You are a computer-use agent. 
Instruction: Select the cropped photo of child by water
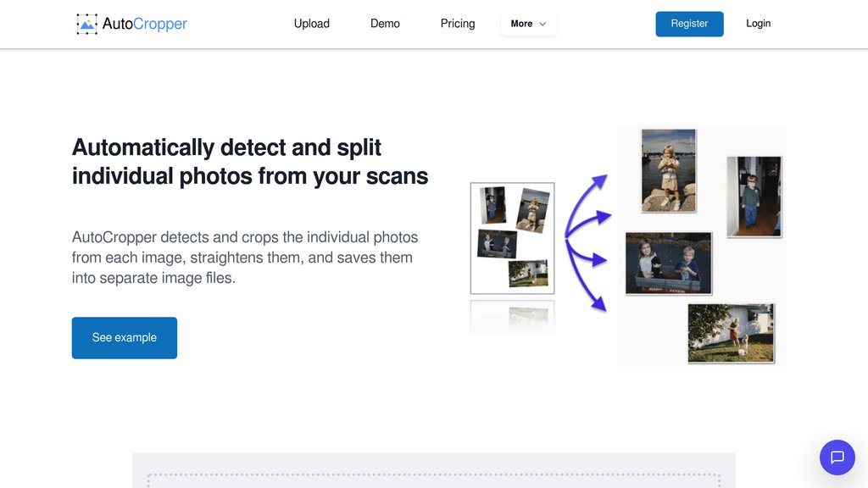668,170
